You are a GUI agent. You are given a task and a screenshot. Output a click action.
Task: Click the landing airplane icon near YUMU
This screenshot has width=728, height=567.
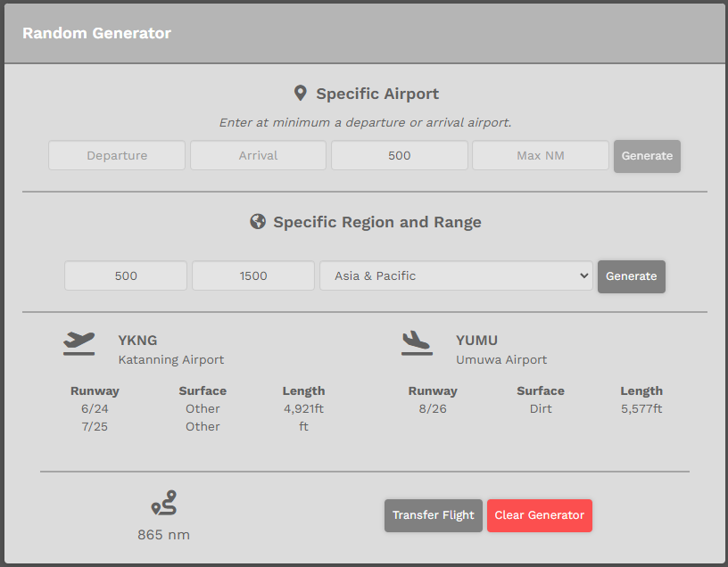[417, 343]
